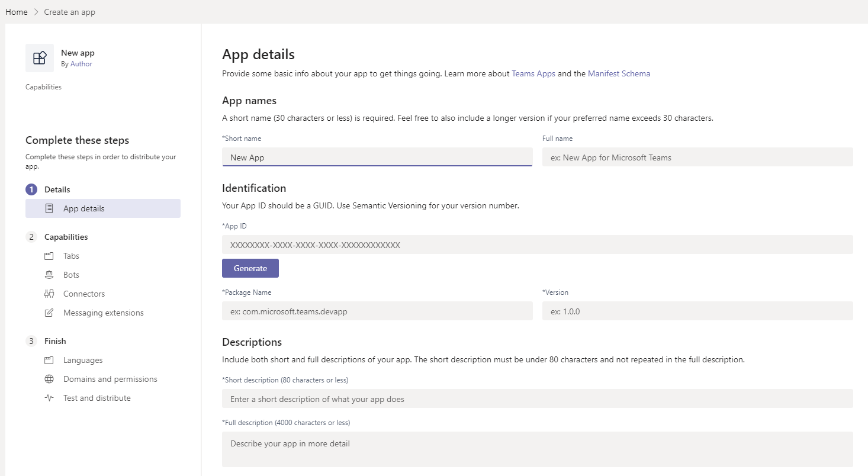Viewport: 868px width, 476px height.
Task: Select step 3 circle for Finish
Action: coord(31,341)
